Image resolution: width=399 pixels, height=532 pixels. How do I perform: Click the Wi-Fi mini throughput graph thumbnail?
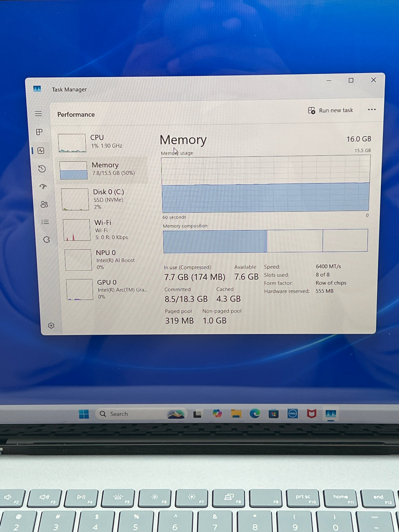point(77,230)
